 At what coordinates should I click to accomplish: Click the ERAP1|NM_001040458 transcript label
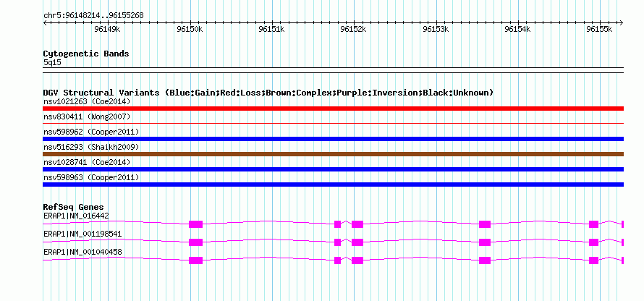(82, 252)
